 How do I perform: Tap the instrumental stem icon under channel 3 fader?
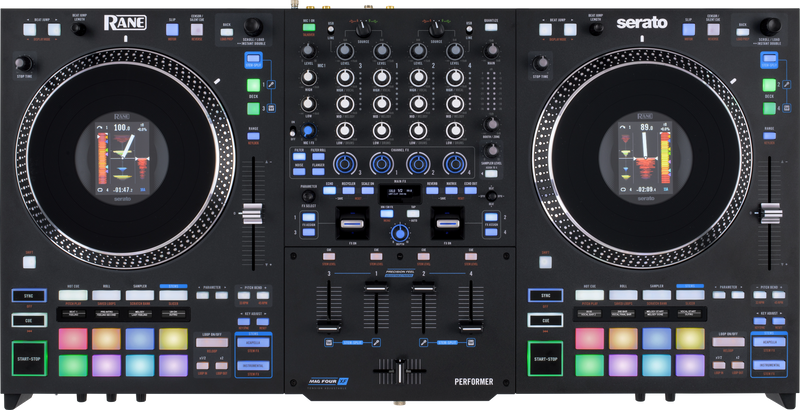pos(329,342)
